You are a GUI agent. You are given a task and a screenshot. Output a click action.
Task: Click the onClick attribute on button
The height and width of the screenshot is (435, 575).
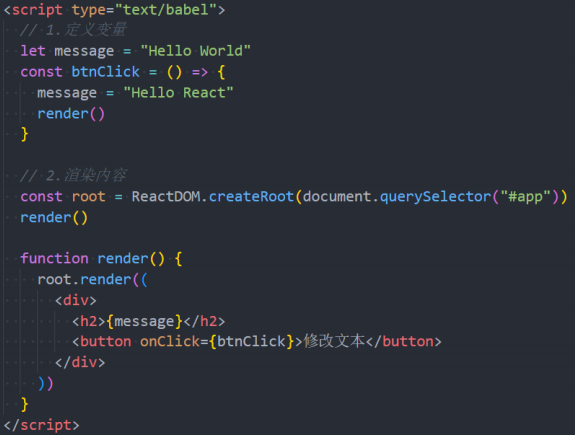pyautogui.click(x=170, y=341)
